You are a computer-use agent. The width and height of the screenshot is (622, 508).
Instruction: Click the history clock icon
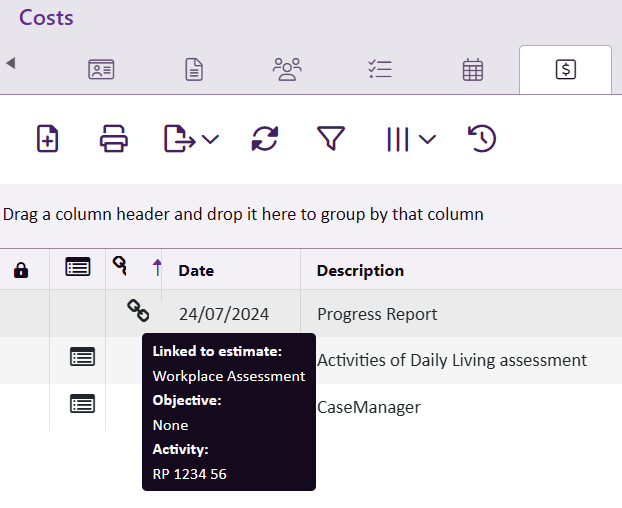[x=482, y=138]
